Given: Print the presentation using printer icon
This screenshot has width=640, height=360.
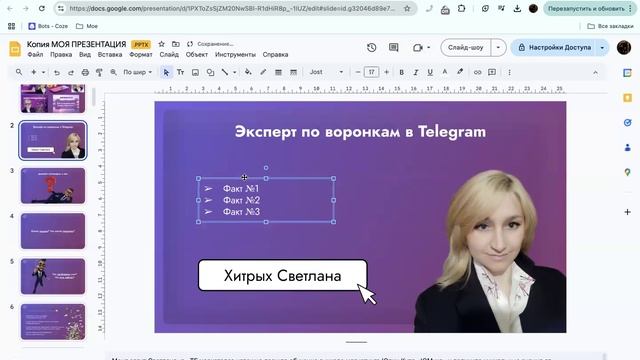Looking at the screenshot, I should pyautogui.click(x=85, y=72).
